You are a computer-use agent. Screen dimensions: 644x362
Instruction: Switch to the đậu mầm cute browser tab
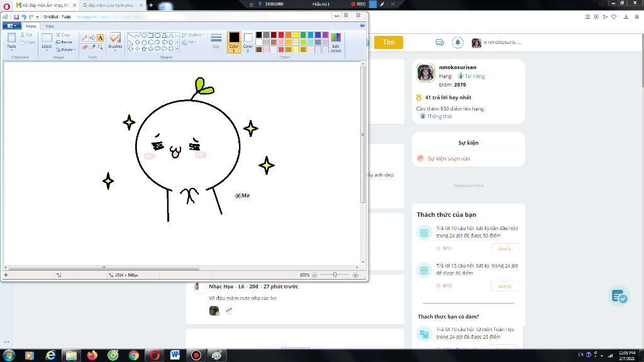click(x=112, y=5)
